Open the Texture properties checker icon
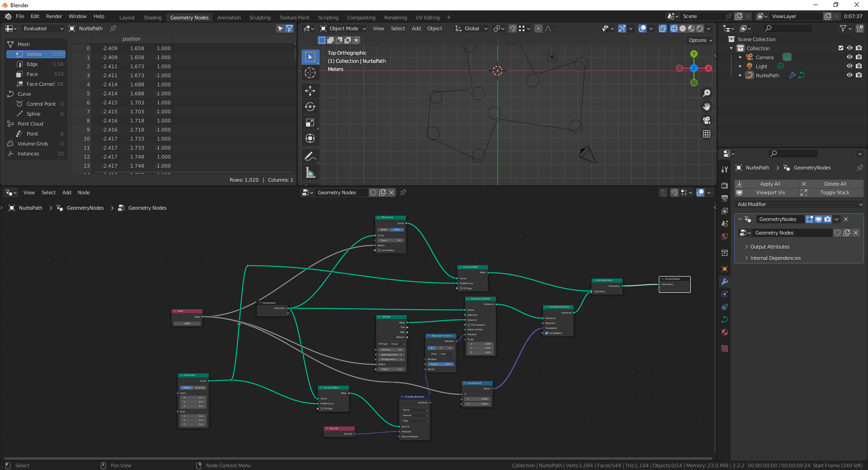Screen dimensions: 868x470 (725, 348)
